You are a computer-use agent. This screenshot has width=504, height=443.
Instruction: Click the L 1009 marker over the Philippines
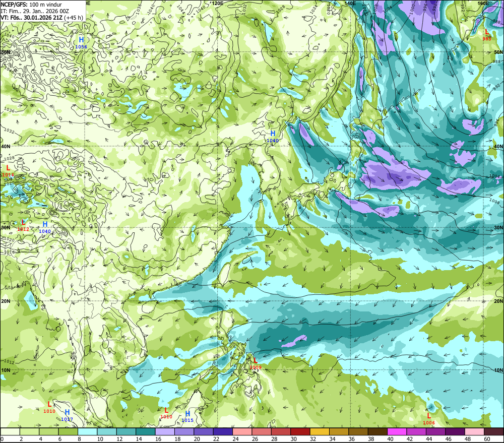(256, 363)
